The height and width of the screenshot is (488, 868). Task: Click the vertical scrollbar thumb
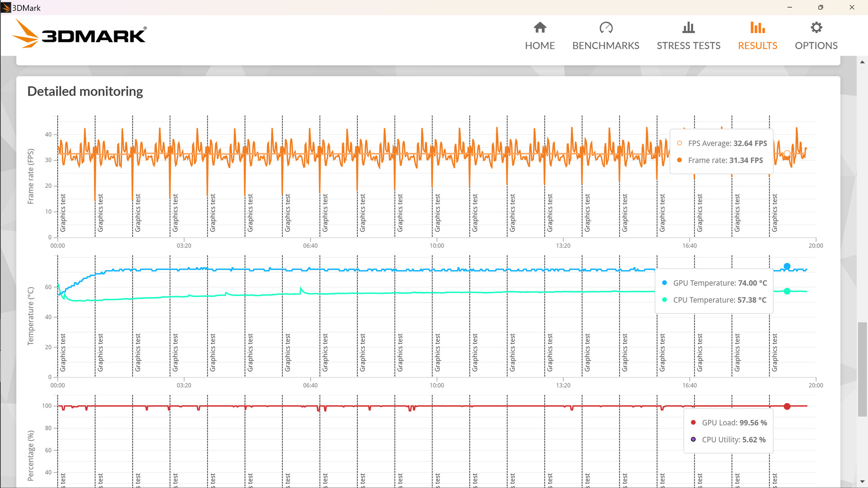click(862, 368)
